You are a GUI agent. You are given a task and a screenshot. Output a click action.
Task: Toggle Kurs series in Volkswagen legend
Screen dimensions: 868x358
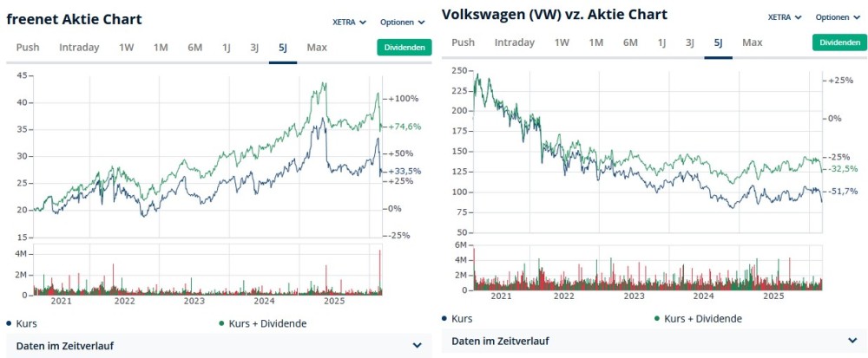(462, 319)
